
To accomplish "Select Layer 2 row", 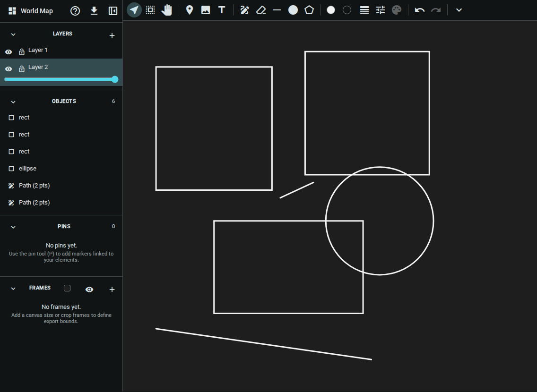I will tap(61, 72).
